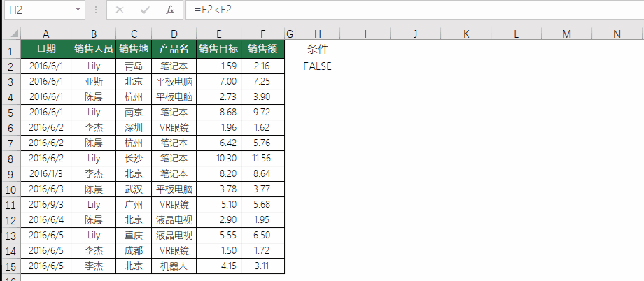
Task: Select row 15 header
Action: (x=11, y=266)
